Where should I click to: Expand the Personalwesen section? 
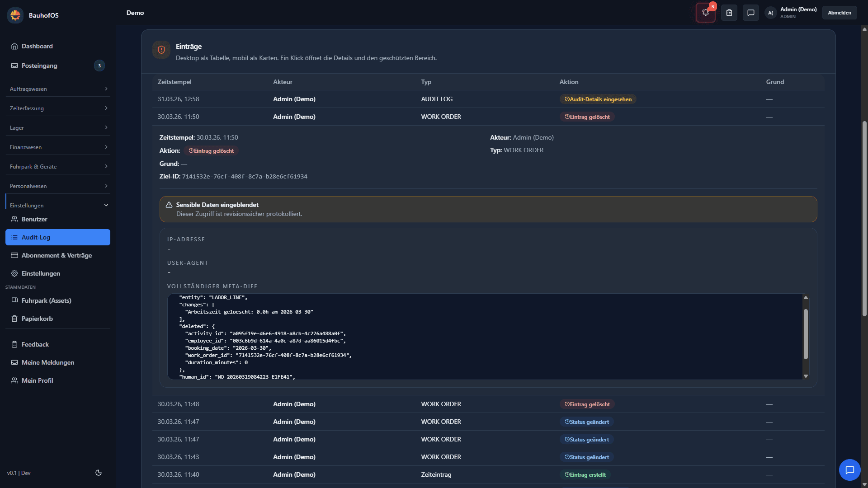[58, 186]
